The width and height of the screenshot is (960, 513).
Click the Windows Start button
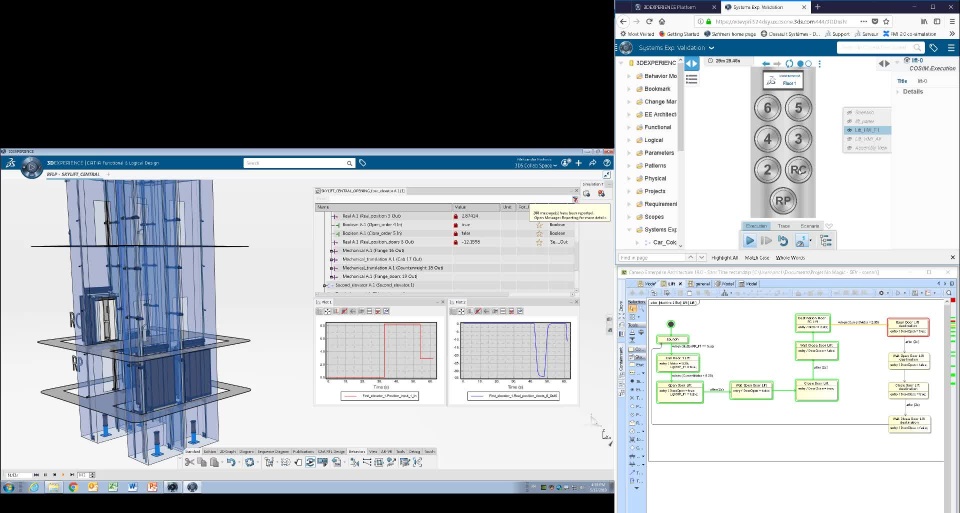point(9,487)
